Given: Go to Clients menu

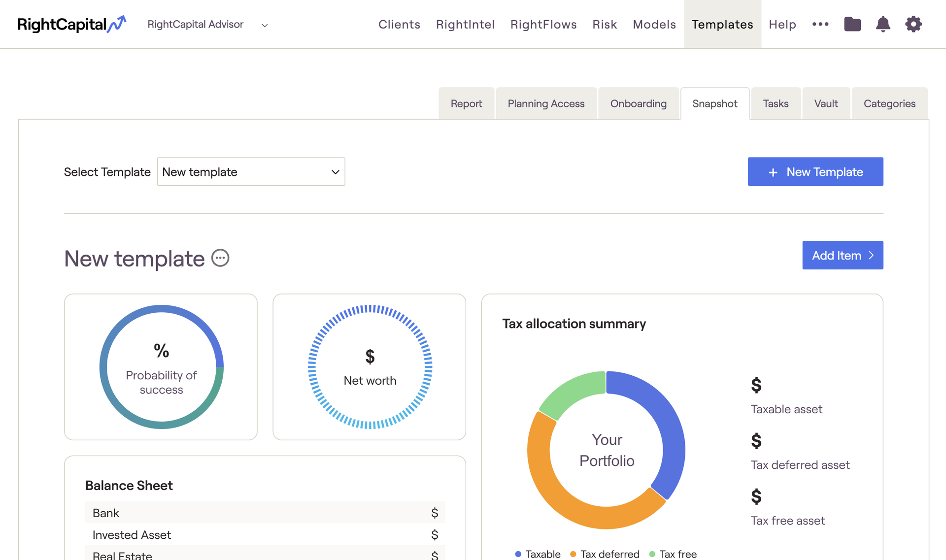Looking at the screenshot, I should pyautogui.click(x=400, y=24).
